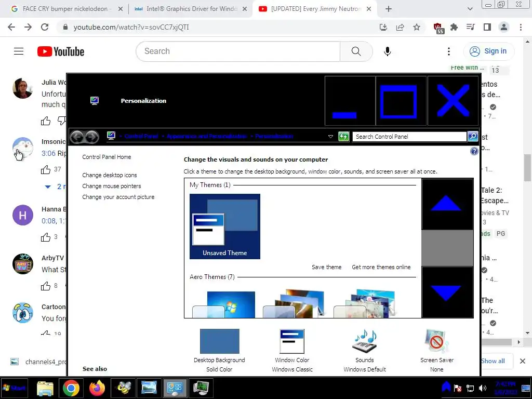Go back in Personalization window
The width and height of the screenshot is (532, 399).
tap(77, 137)
